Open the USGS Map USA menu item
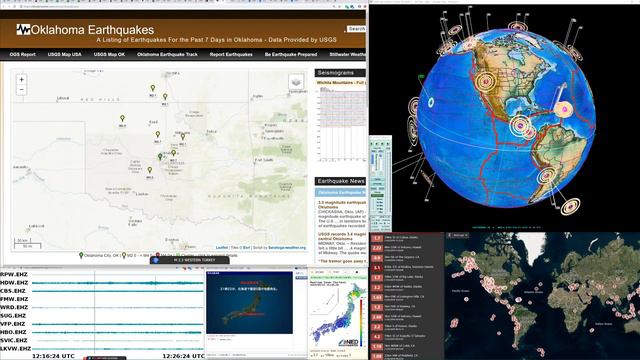Viewport: 640px width, 360px height. pyautogui.click(x=64, y=54)
